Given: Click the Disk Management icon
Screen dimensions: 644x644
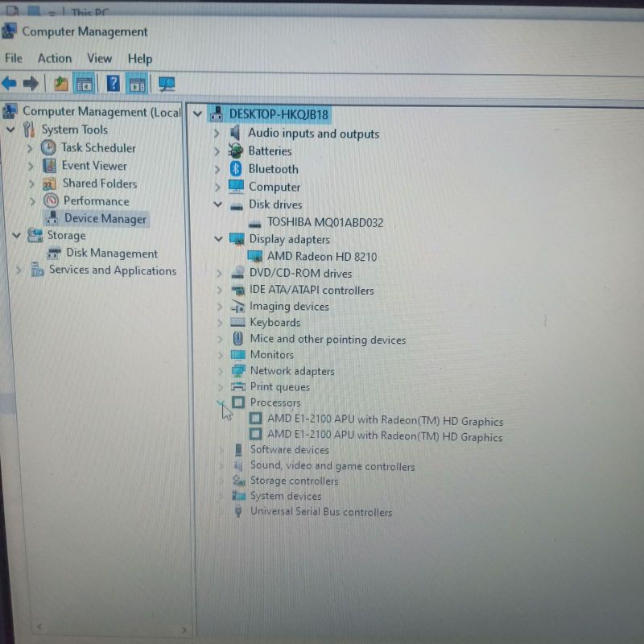Looking at the screenshot, I should pyautogui.click(x=54, y=254).
